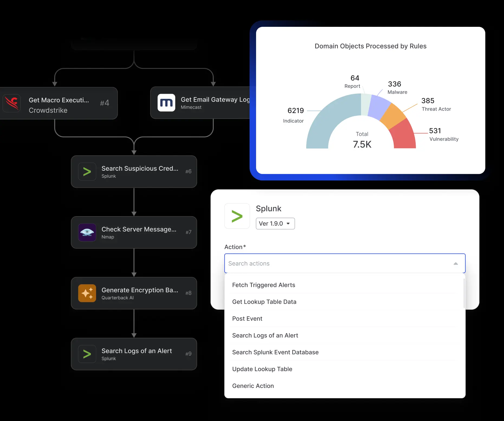Image resolution: width=504 pixels, height=421 pixels.
Task: Select Fetch Triggered Alerts from the action list
Action: [263, 285]
